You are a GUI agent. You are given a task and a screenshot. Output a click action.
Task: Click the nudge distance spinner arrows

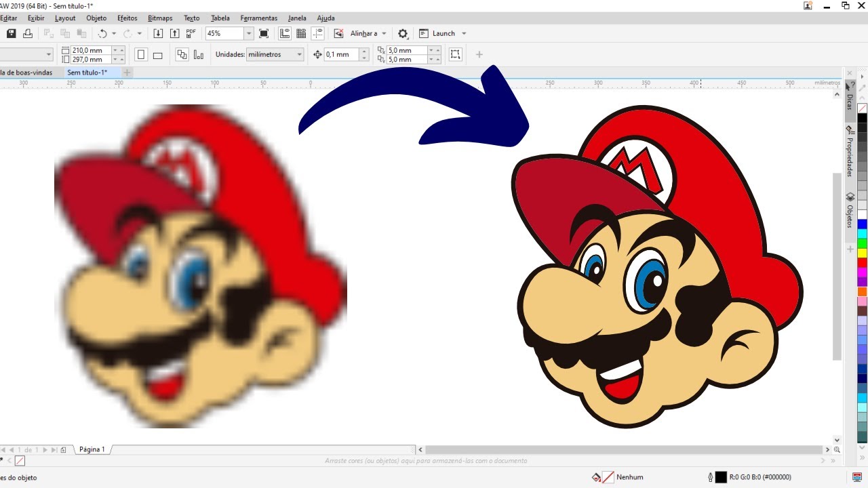[365, 54]
